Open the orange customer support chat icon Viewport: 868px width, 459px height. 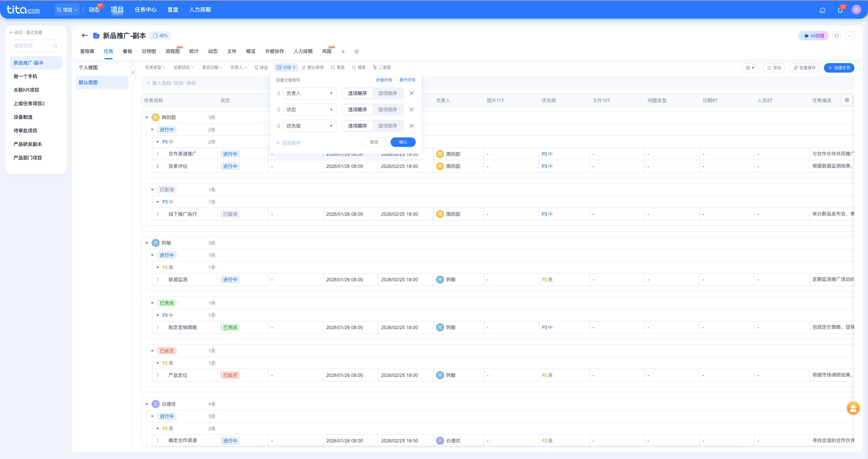(x=853, y=408)
